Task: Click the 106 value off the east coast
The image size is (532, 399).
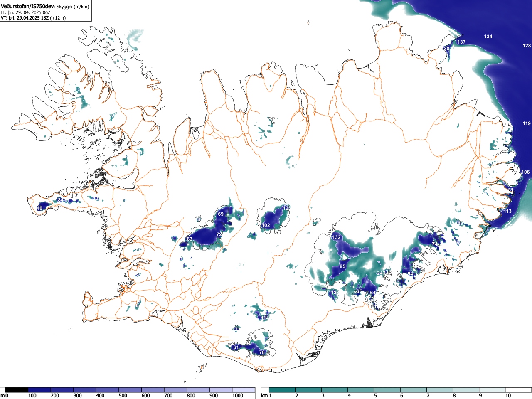Action: [525, 172]
